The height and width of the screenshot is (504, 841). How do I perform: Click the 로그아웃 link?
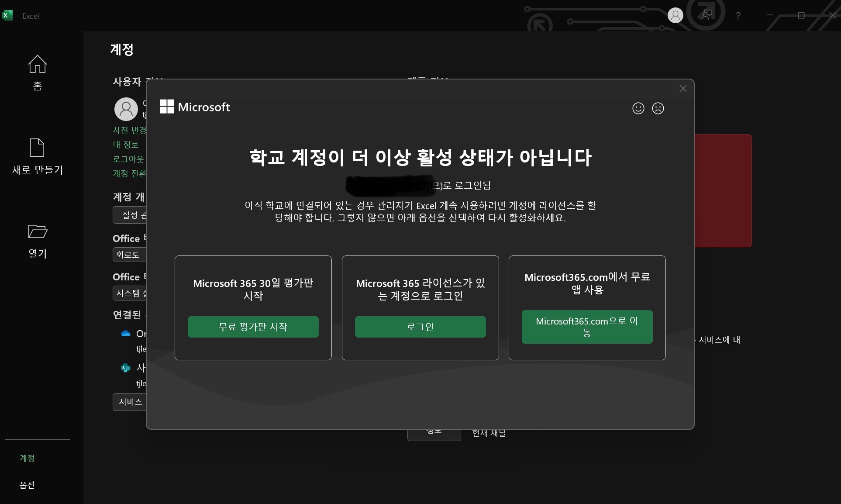pos(128,159)
